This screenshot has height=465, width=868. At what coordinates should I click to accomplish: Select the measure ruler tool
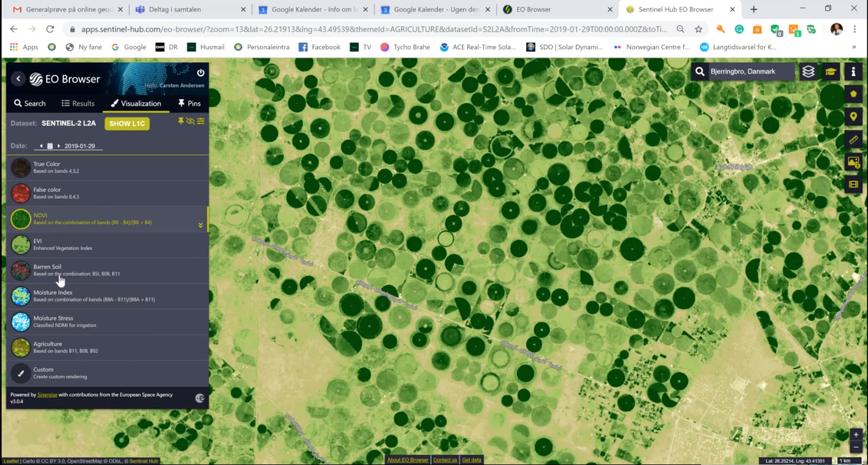tap(854, 140)
